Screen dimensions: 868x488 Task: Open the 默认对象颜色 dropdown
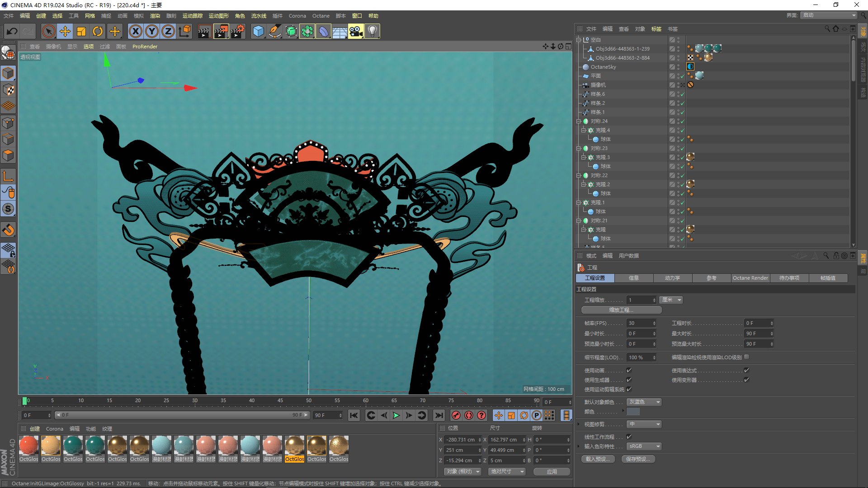pos(644,402)
